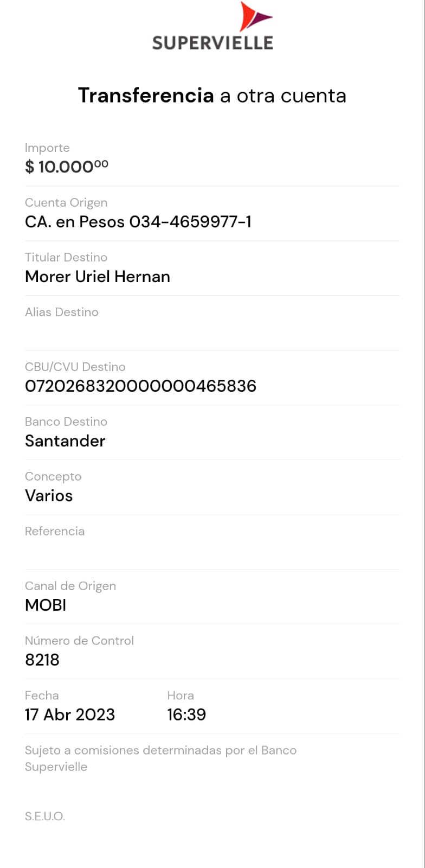The width and height of the screenshot is (425, 868).
Task: Click the Referencia field label
Action: click(x=55, y=532)
